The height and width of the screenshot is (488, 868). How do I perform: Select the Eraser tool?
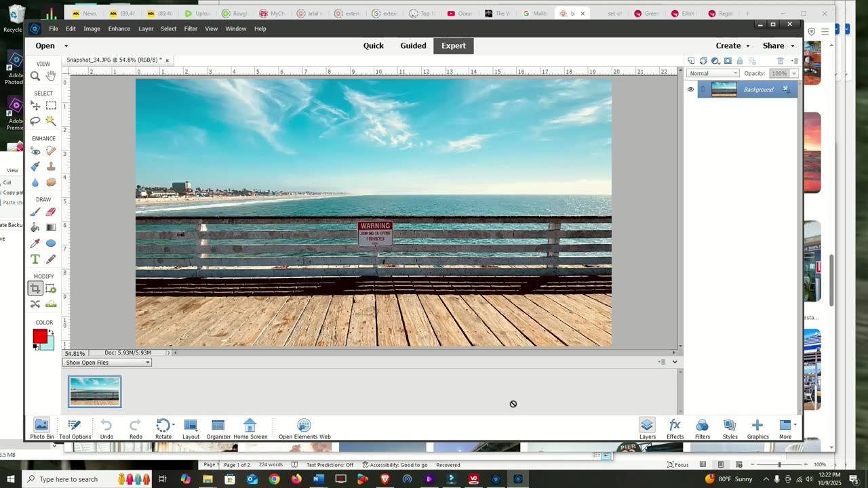51,212
